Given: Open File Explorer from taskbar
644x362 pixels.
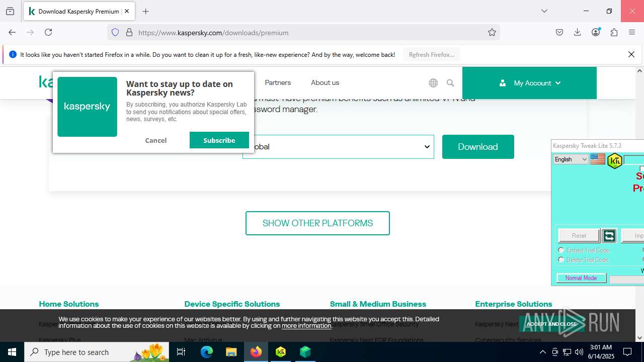Looking at the screenshot, I should point(231,352).
